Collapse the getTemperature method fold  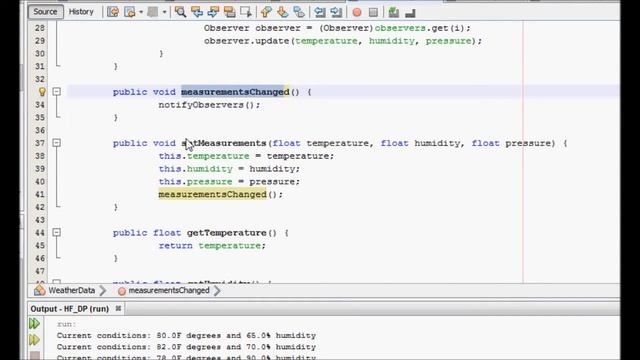tap(56, 233)
